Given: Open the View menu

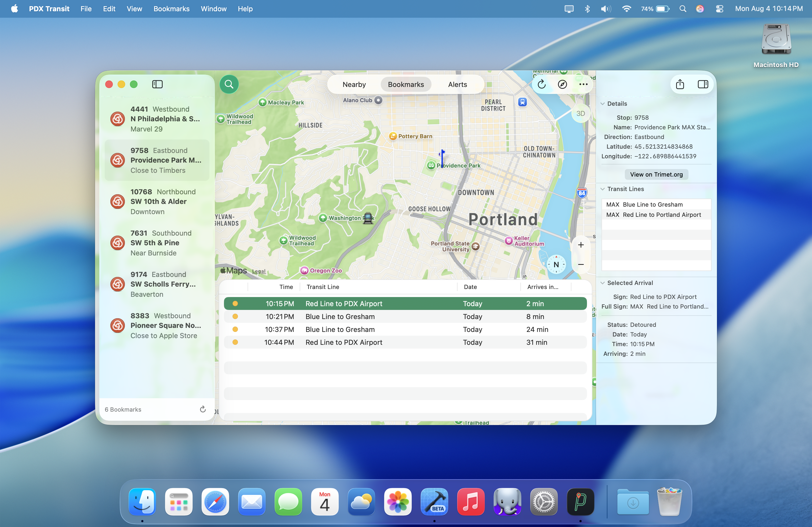Looking at the screenshot, I should tap(134, 9).
